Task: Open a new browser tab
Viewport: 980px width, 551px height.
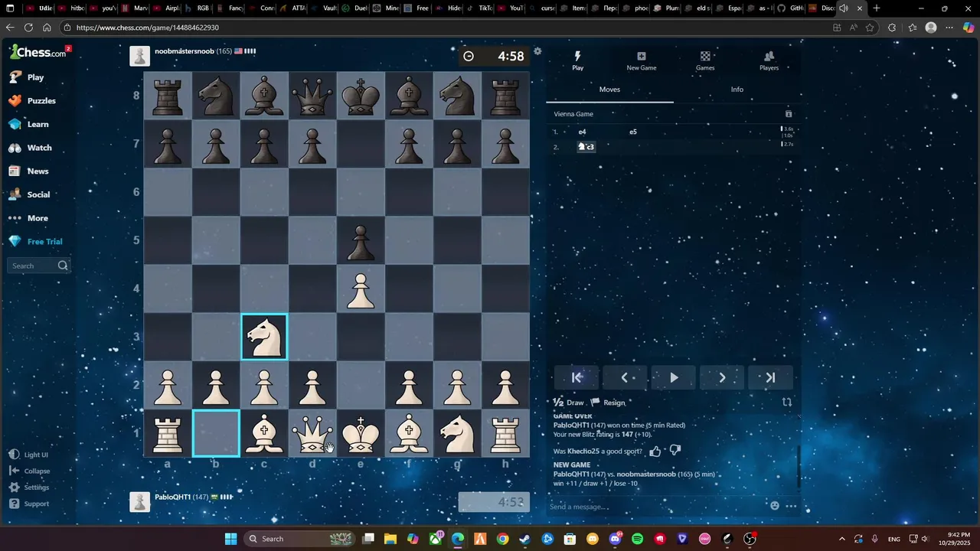Action: (x=877, y=8)
